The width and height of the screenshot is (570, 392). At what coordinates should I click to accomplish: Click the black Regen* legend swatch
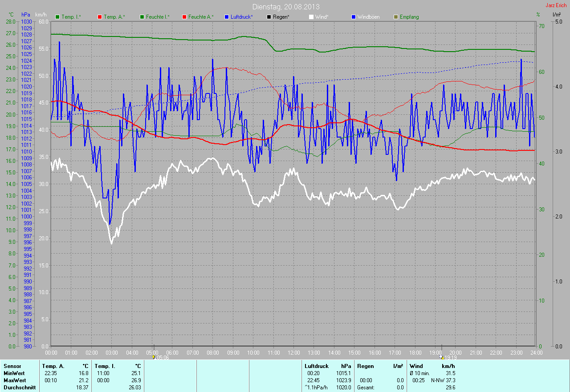[x=269, y=17]
